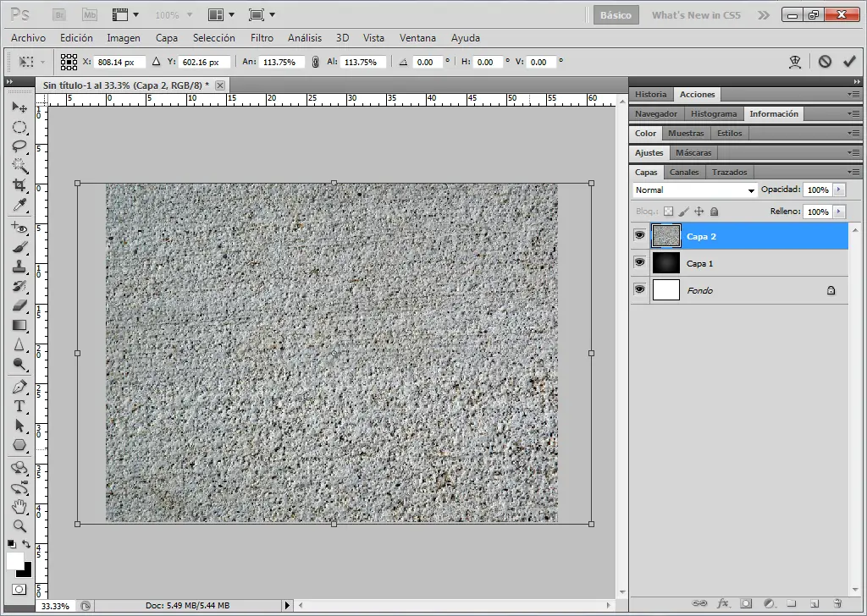Select the Magic Wand tool
The height and width of the screenshot is (616, 867).
(x=19, y=166)
